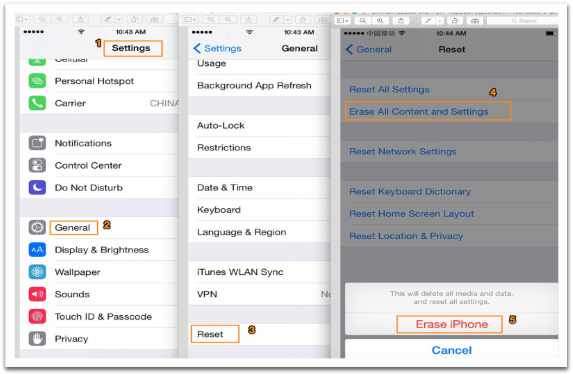
Task: Open Language & Region row
Action: click(259, 232)
